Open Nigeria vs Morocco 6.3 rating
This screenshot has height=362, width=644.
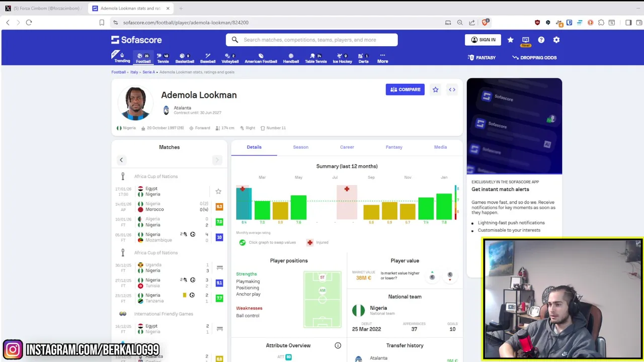(x=219, y=207)
